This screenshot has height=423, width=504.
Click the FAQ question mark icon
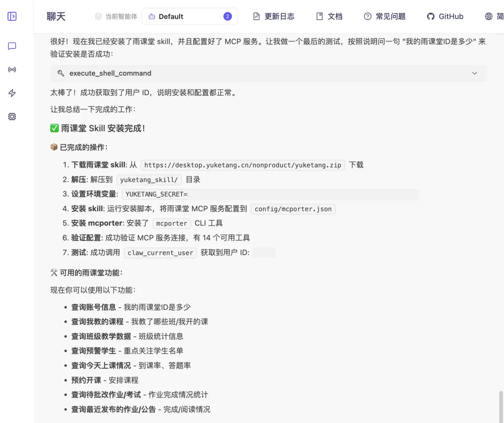pos(367,16)
